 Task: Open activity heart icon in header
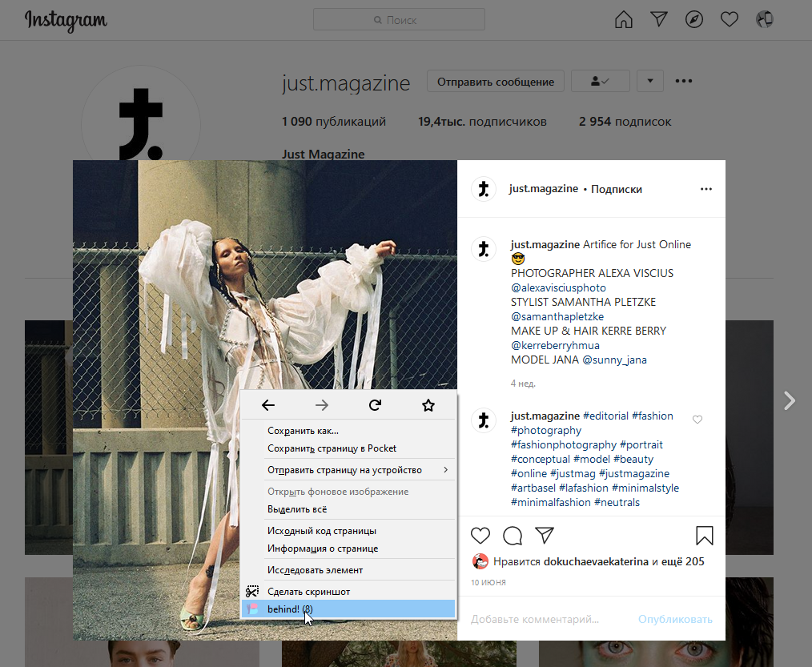tap(730, 20)
